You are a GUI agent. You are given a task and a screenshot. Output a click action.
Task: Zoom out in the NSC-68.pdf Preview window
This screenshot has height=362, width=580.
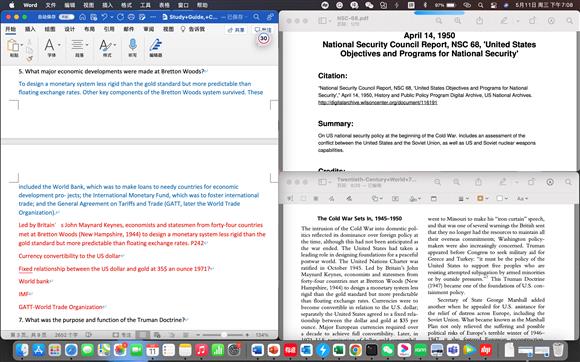click(439, 21)
